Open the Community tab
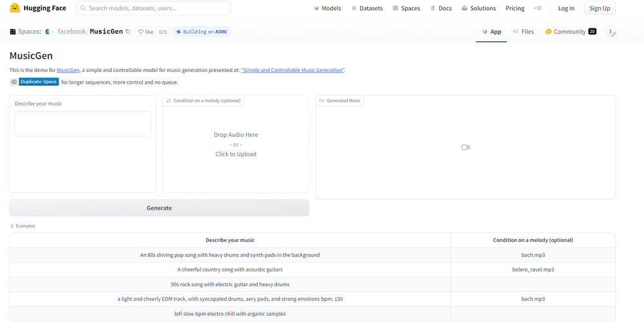The image size is (644, 328). (570, 32)
